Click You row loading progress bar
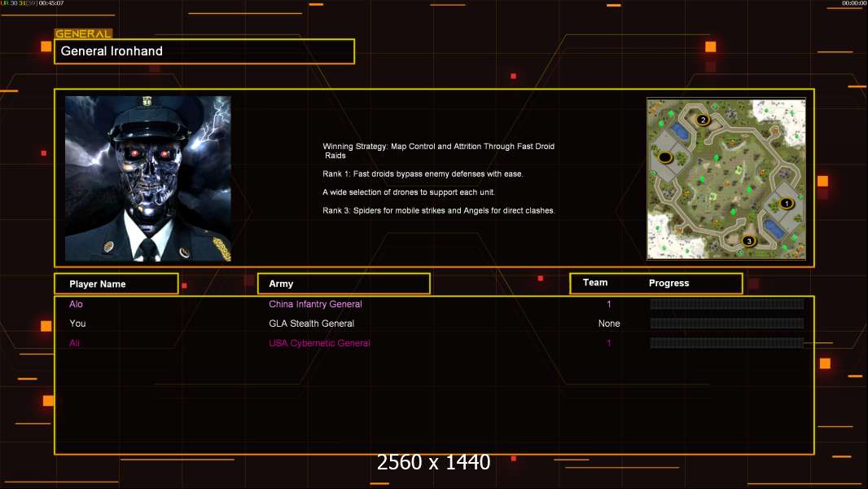Viewport: 868px width, 489px height. pos(727,324)
